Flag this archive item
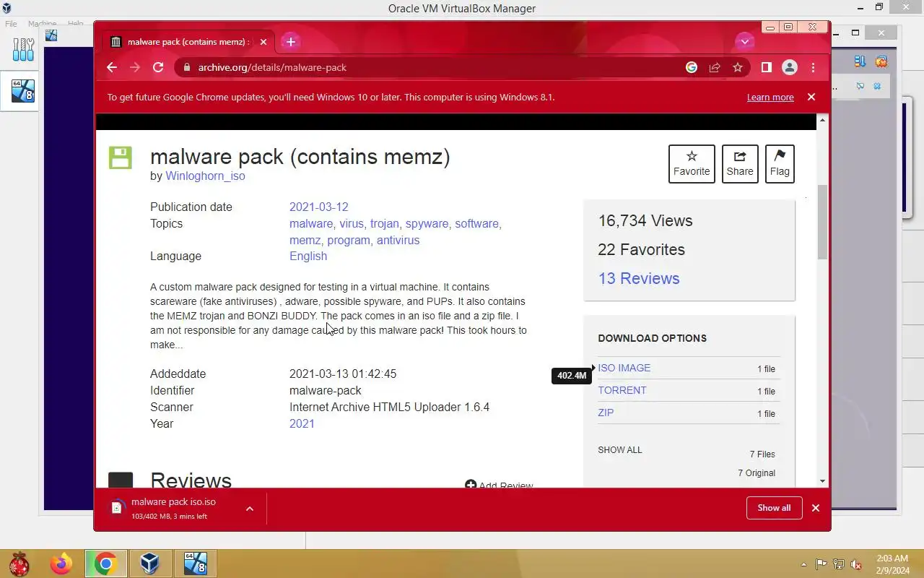This screenshot has width=924, height=578. (x=780, y=164)
